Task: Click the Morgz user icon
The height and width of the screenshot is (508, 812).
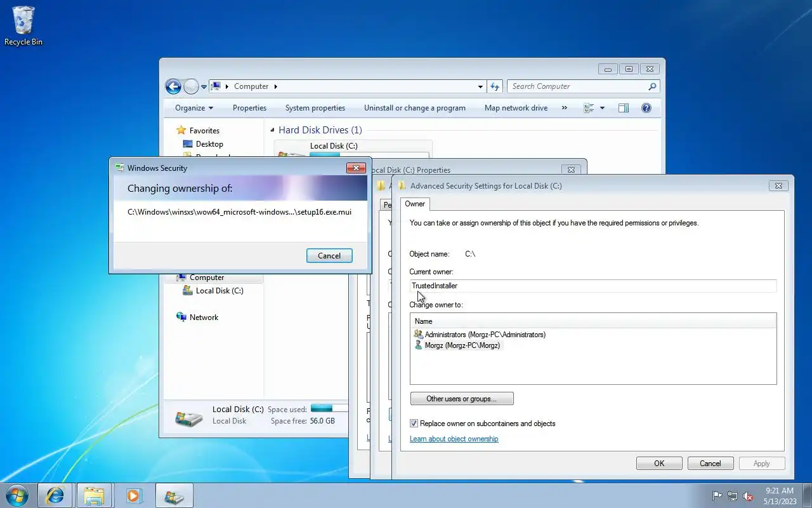Action: 418,345
